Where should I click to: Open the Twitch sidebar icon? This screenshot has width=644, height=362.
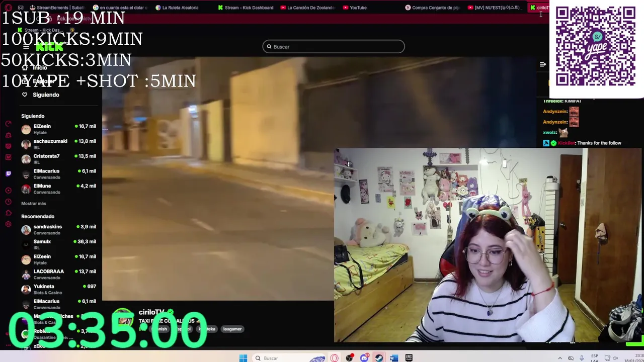(8, 173)
